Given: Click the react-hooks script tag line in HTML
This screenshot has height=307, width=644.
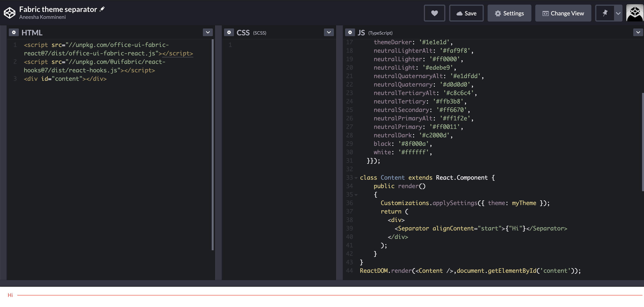Looking at the screenshot, I should pos(95,66).
